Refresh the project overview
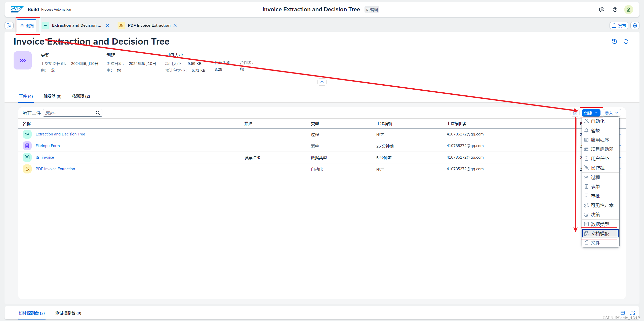644x322 pixels. (x=626, y=42)
